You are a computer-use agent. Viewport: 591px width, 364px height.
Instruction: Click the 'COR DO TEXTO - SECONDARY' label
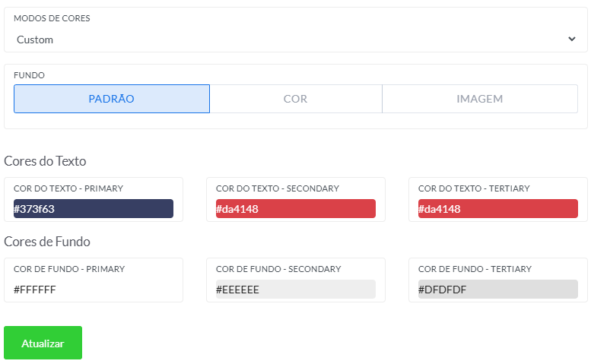click(x=278, y=188)
